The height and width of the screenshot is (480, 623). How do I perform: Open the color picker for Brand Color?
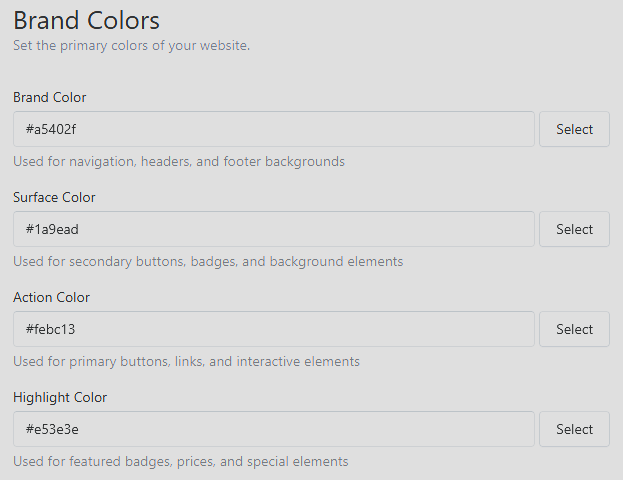(x=574, y=129)
